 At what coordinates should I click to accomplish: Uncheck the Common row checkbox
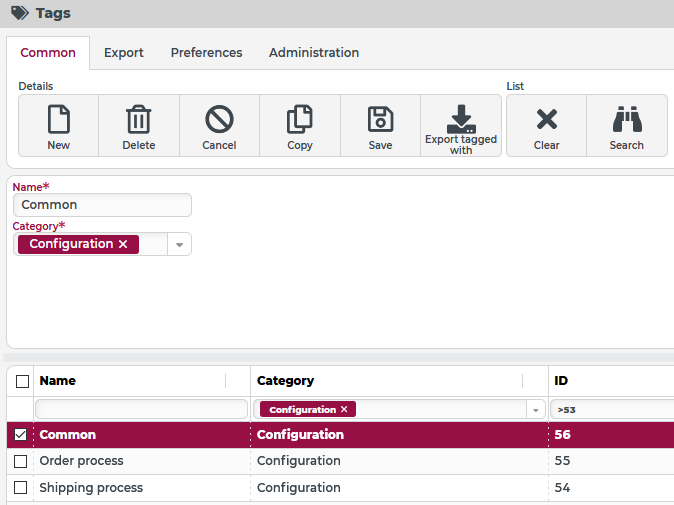(x=21, y=435)
